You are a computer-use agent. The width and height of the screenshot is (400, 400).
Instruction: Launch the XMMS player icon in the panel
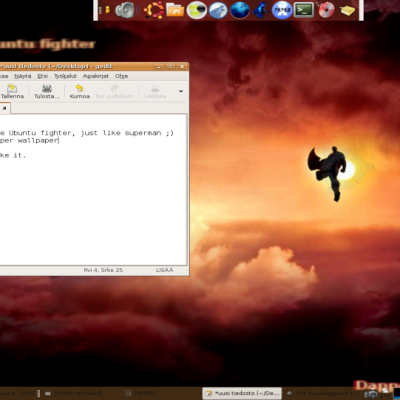(282, 10)
